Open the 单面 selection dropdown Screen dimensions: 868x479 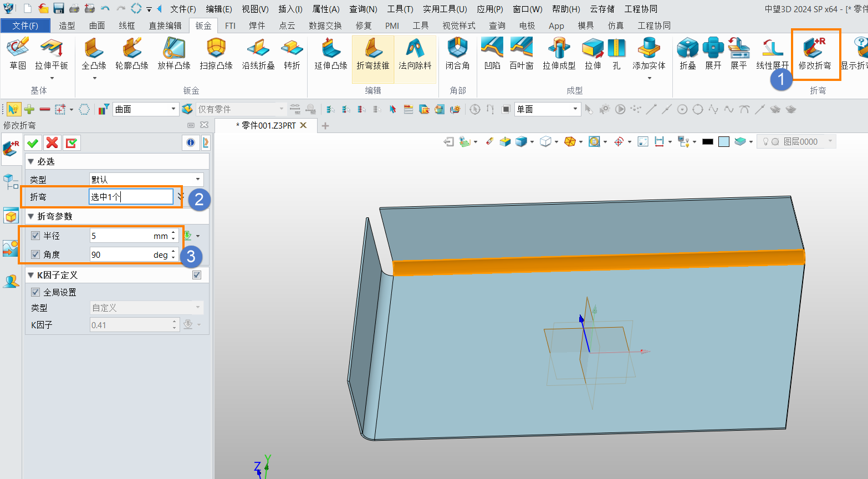[x=548, y=109]
